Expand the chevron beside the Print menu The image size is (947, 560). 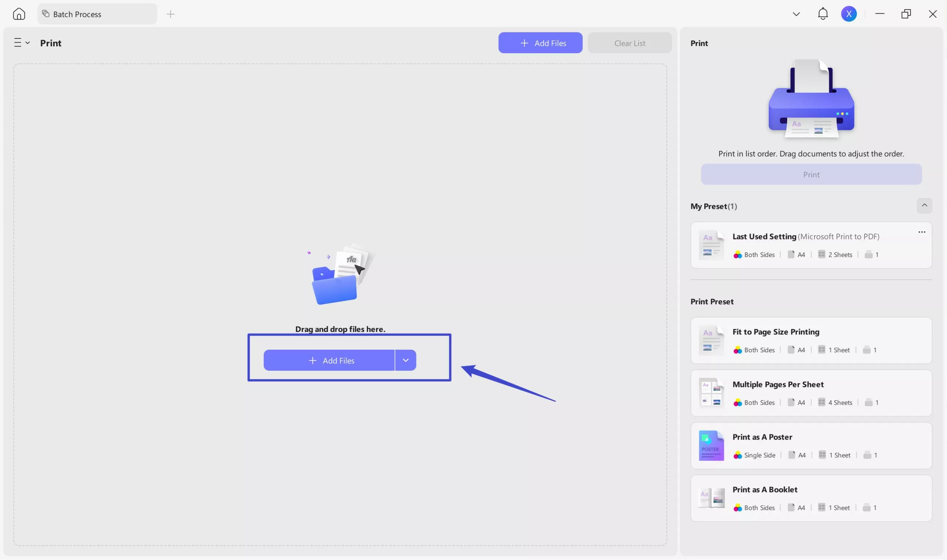[x=27, y=42]
